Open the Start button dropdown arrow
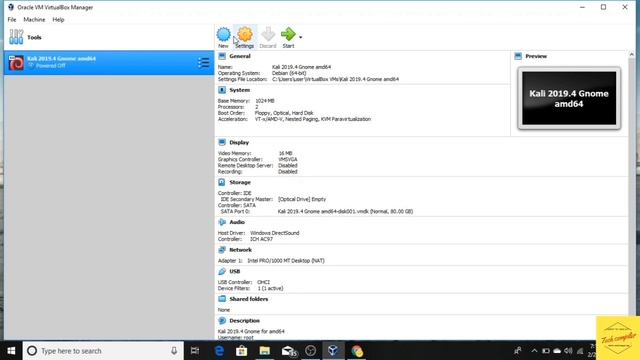The width and height of the screenshot is (640, 360). point(301,37)
